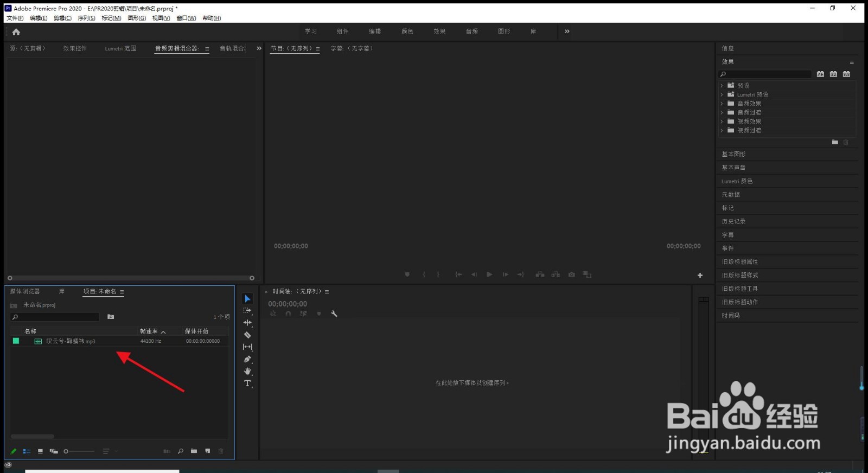The width and height of the screenshot is (868, 473).
Task: Step back one frame
Action: click(x=474, y=274)
